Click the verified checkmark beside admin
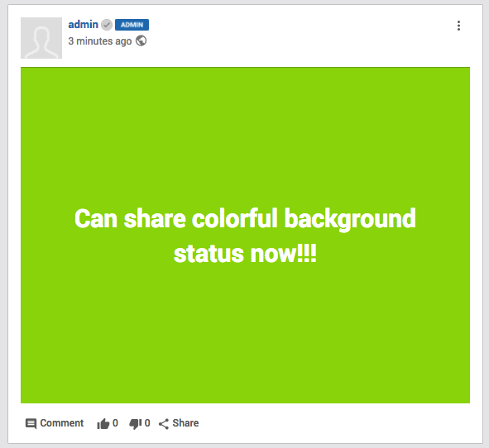Viewport: 489px width, 448px height. 107,25
